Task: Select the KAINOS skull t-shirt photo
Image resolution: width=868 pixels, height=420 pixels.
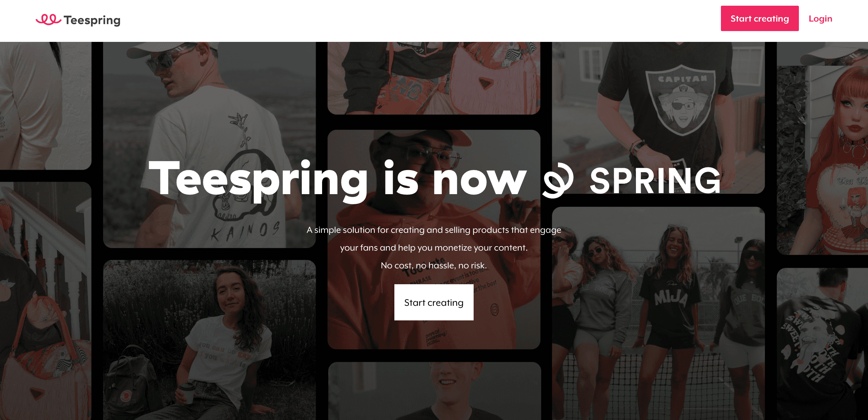Action: [x=209, y=145]
